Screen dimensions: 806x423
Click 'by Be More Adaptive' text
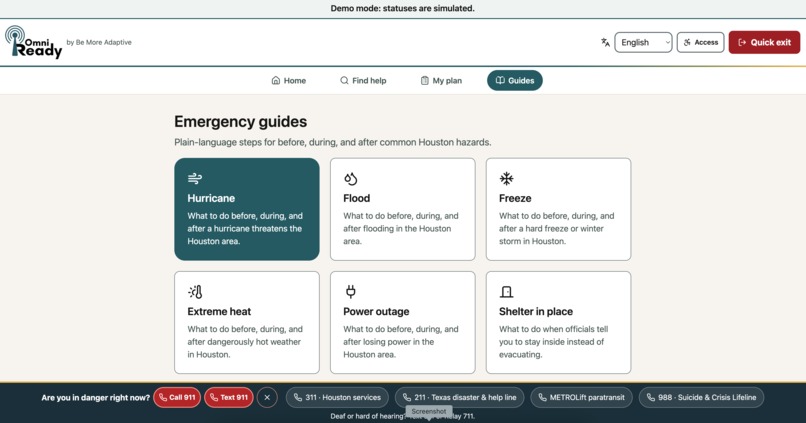pyautogui.click(x=99, y=42)
